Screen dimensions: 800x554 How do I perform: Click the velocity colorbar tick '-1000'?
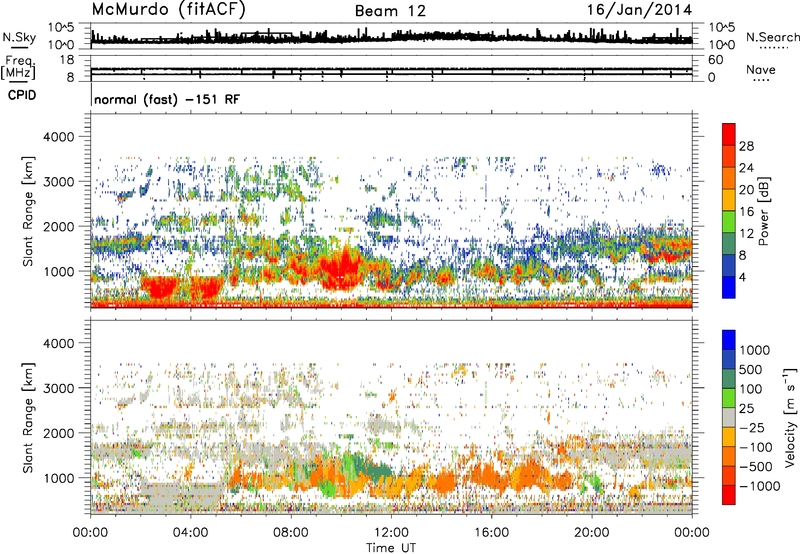point(760,486)
